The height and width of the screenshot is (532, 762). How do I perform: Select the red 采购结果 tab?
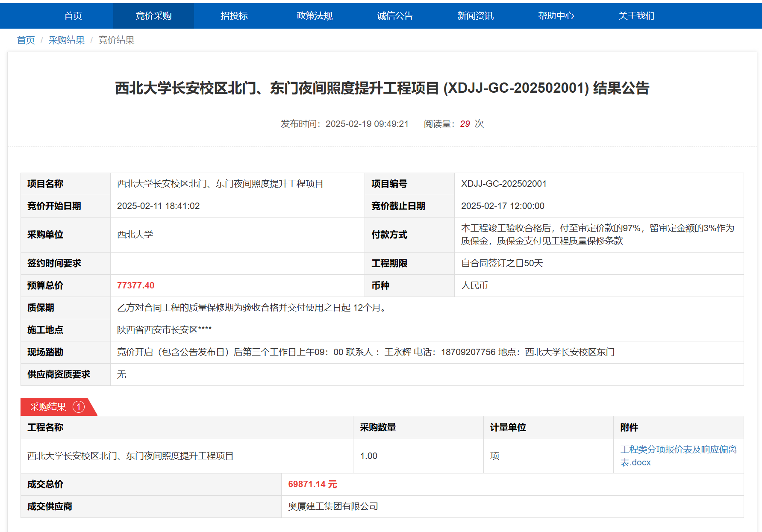[48, 407]
